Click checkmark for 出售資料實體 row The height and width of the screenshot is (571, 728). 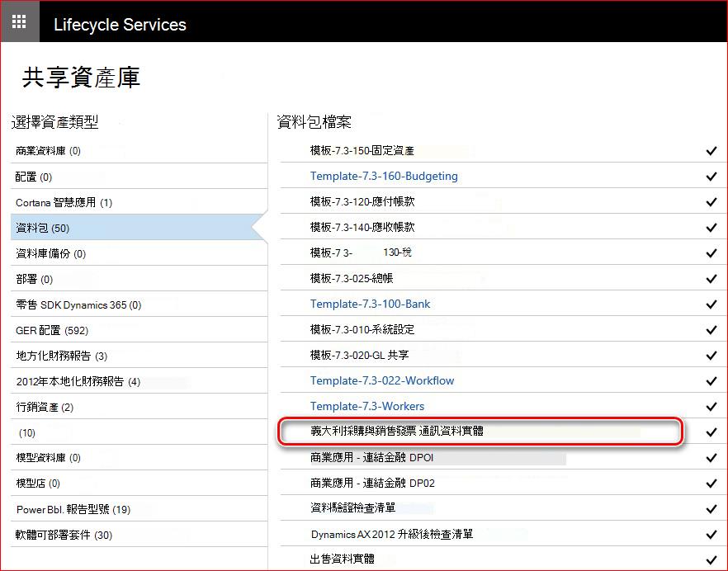(711, 559)
